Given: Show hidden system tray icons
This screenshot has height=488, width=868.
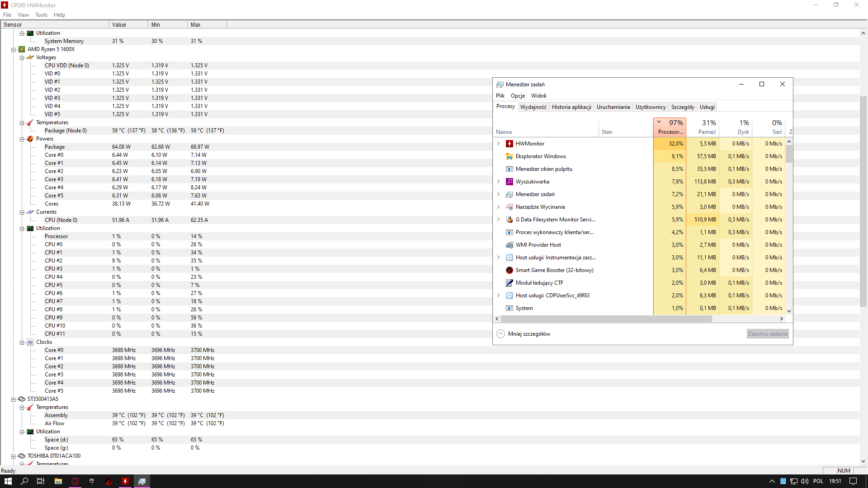Looking at the screenshot, I should coord(772,481).
